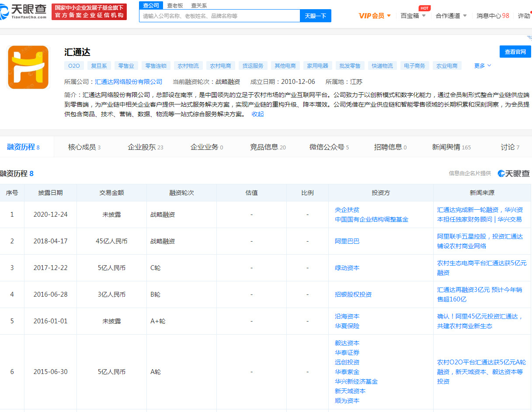
Task: Open the VIP会员 dropdown menu
Action: click(375, 16)
